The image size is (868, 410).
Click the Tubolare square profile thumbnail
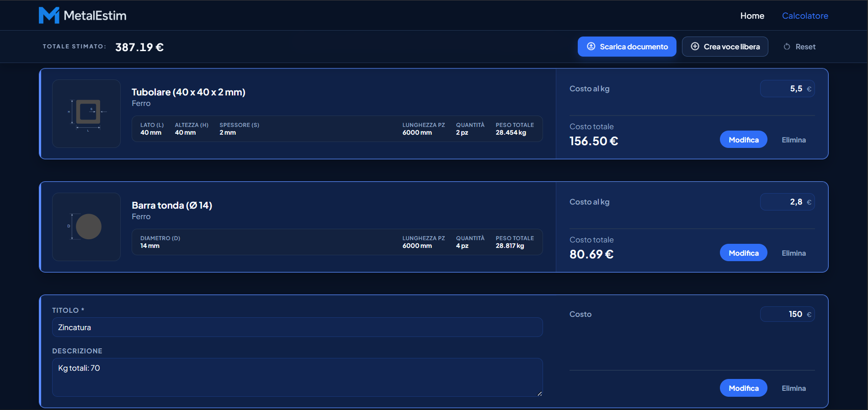[x=86, y=114]
